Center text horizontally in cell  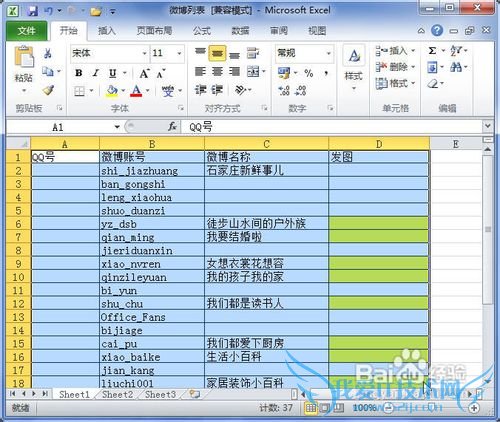[217, 71]
